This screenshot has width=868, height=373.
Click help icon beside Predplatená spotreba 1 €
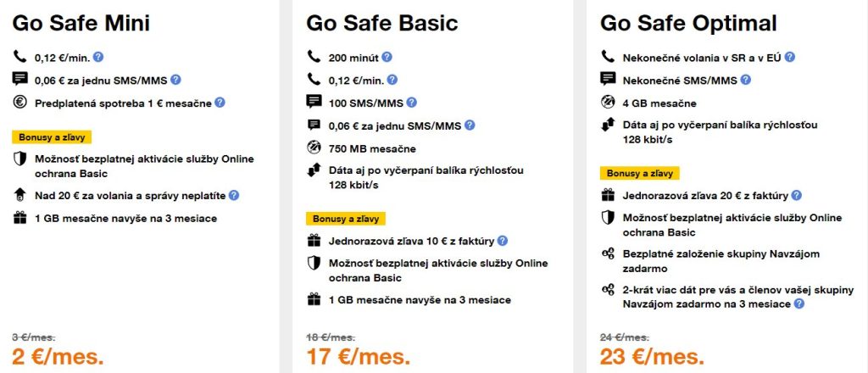220,103
